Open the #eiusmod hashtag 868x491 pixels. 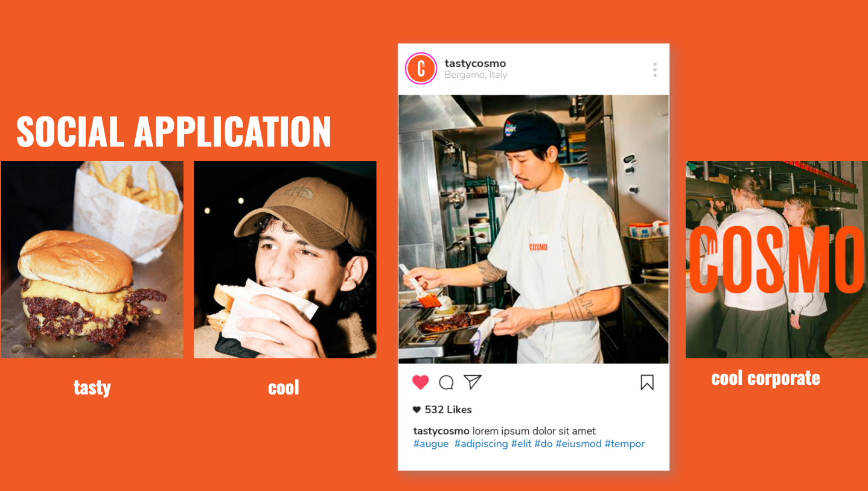[578, 444]
